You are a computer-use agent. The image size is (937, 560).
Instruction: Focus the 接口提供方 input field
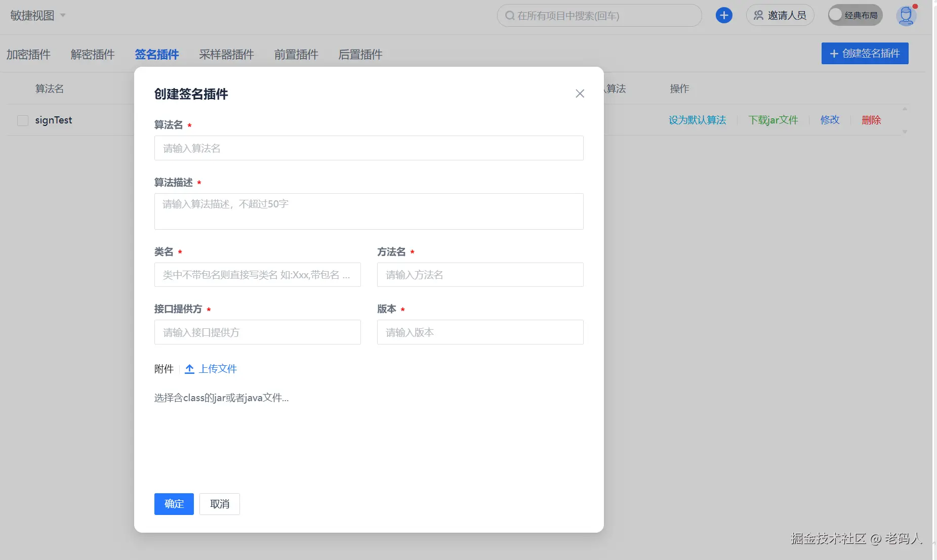(x=257, y=332)
